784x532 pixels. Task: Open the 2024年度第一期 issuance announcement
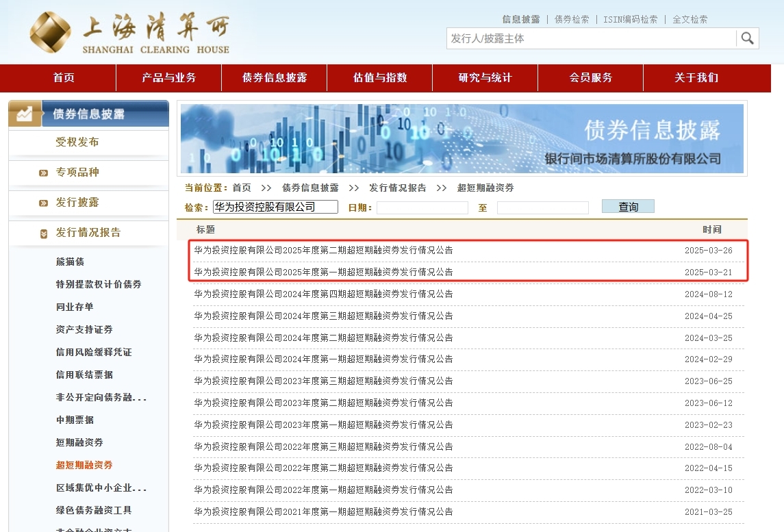point(323,359)
